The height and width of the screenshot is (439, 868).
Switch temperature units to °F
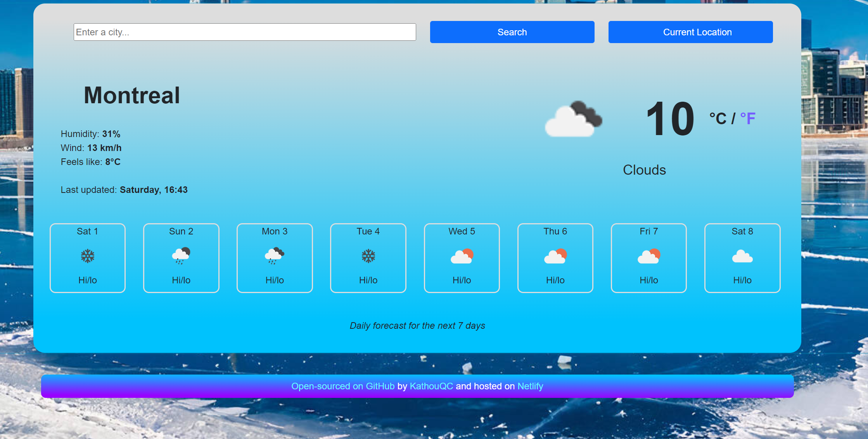point(747,119)
